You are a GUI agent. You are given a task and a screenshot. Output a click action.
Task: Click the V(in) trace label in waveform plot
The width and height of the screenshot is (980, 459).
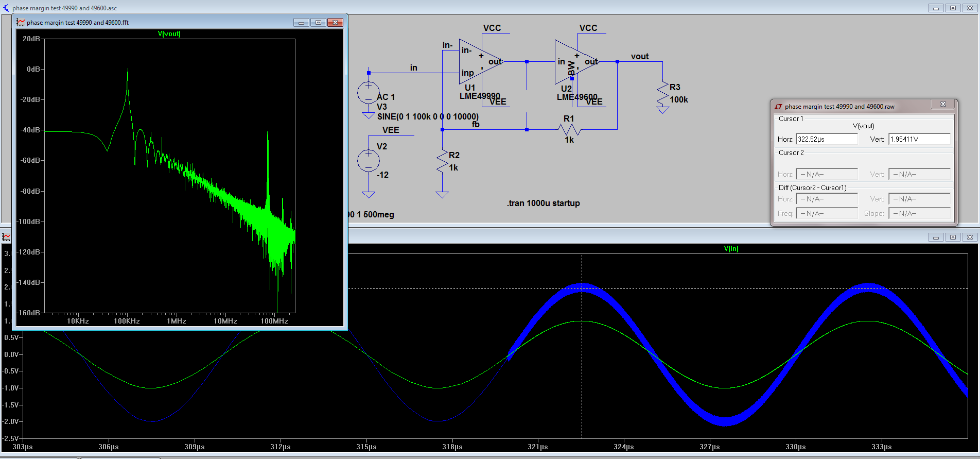pos(731,249)
